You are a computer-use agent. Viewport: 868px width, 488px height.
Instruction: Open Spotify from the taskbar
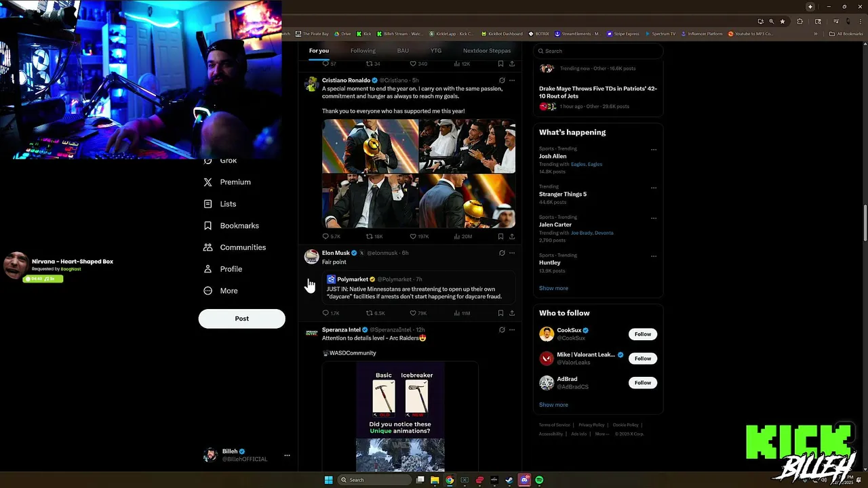click(x=539, y=480)
